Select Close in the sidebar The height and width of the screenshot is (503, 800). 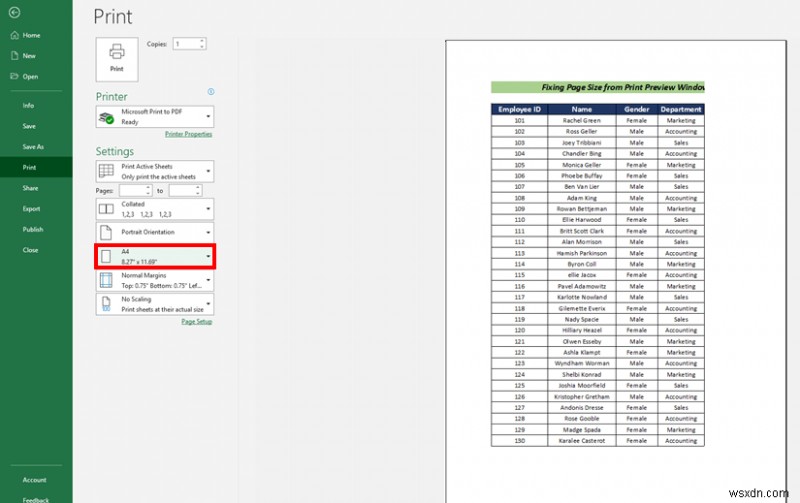click(30, 250)
